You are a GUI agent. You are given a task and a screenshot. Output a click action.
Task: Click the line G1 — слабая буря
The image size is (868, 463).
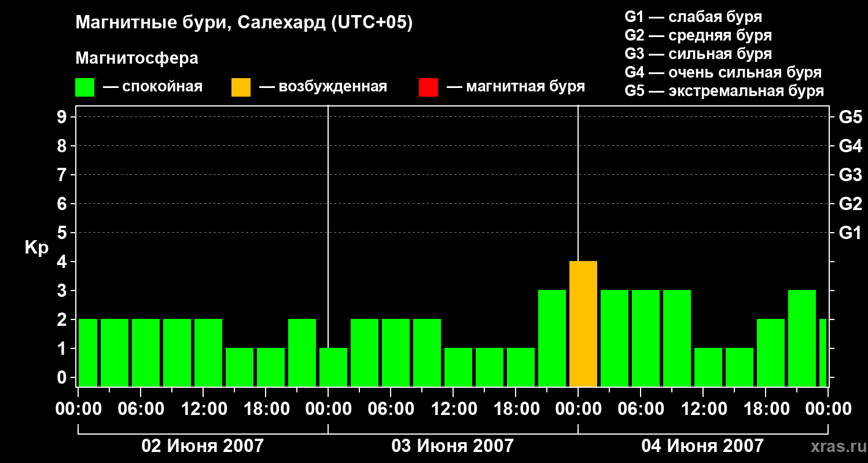tap(693, 17)
